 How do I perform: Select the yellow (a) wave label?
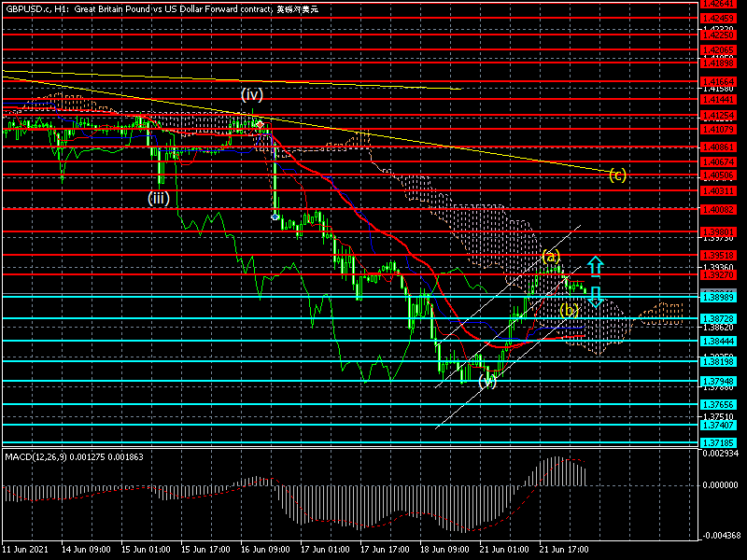pyautogui.click(x=551, y=257)
